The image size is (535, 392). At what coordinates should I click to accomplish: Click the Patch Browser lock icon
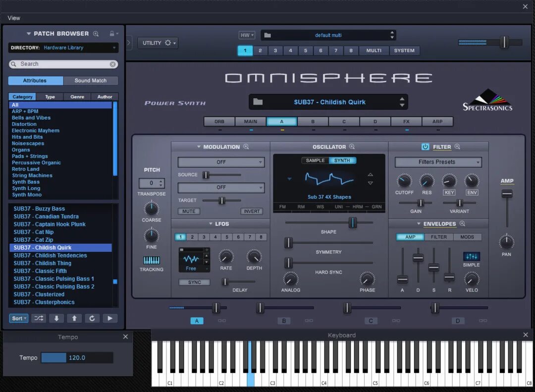click(x=111, y=34)
